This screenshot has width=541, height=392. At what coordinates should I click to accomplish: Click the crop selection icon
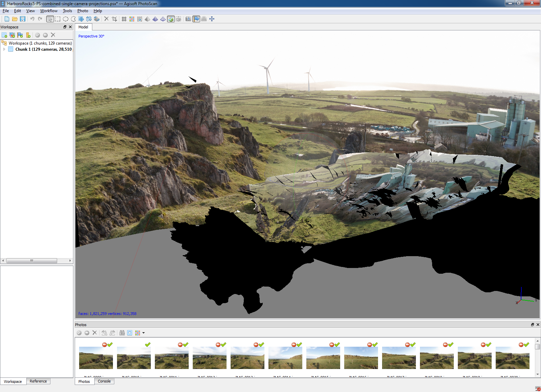[x=114, y=19]
